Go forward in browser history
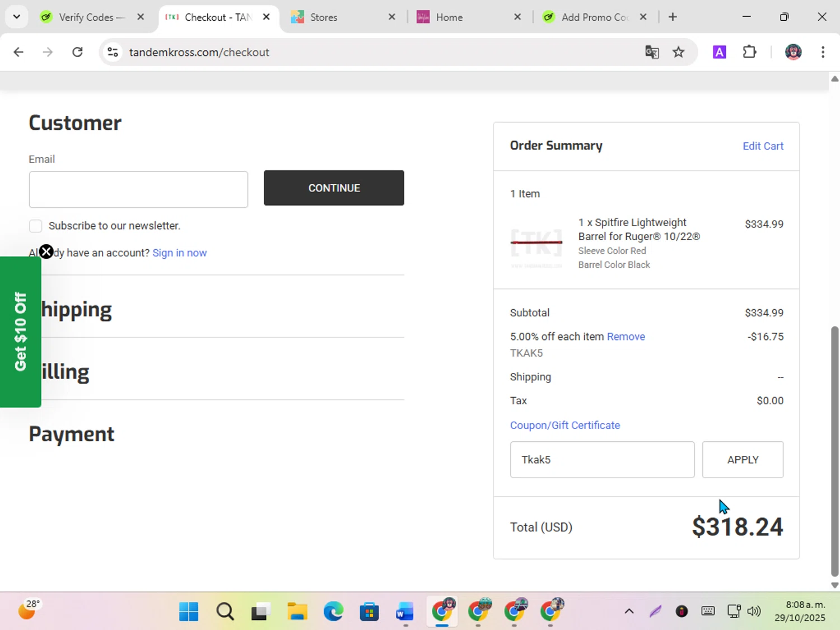Image resolution: width=840 pixels, height=630 pixels. click(48, 52)
